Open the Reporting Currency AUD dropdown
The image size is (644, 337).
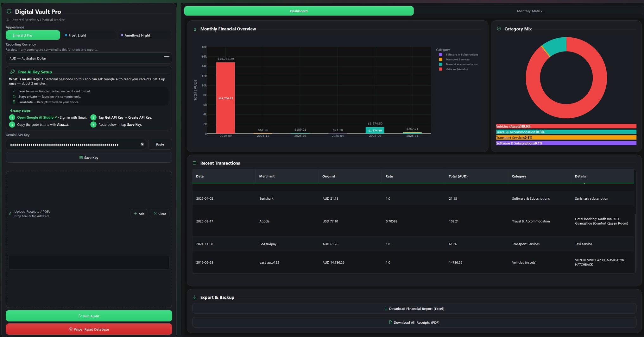click(x=89, y=58)
